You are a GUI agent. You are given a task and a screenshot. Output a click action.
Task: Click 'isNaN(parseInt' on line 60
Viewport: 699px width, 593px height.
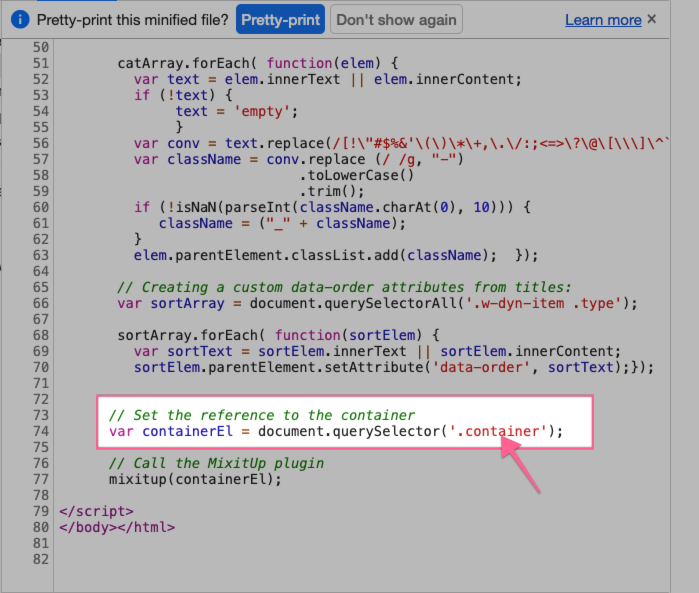pyautogui.click(x=234, y=207)
